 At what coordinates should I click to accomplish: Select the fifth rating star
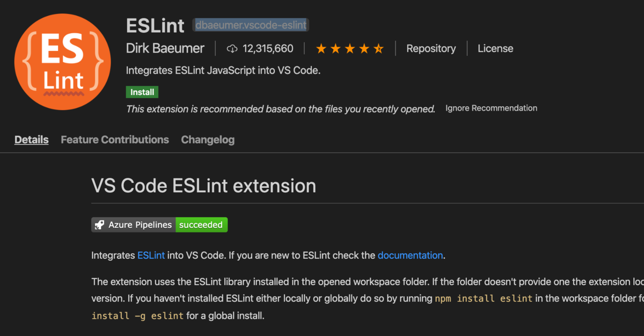point(379,48)
